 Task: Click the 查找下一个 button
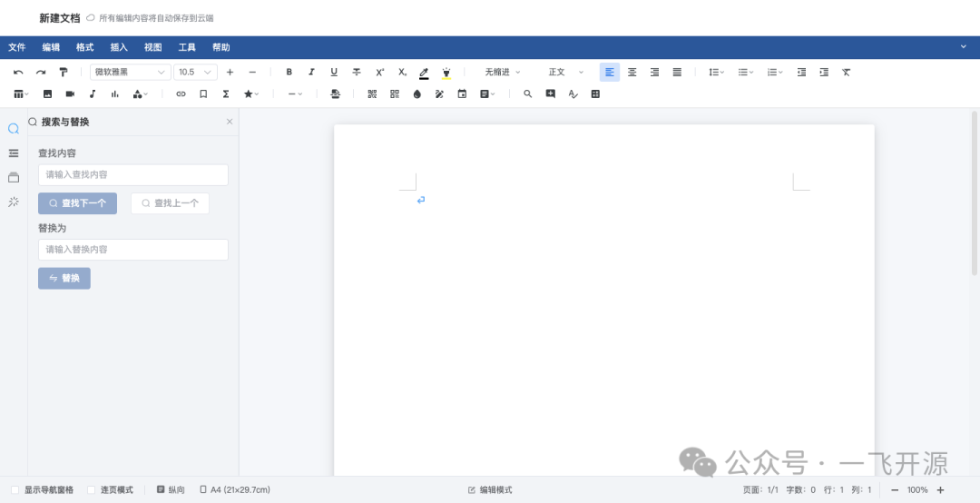coord(77,203)
